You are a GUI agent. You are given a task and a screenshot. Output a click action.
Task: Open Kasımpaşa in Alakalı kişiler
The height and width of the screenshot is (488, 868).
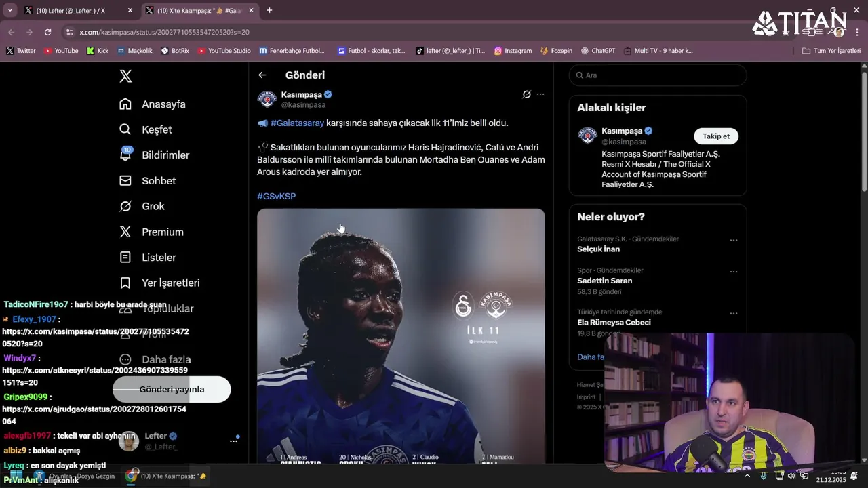point(622,131)
